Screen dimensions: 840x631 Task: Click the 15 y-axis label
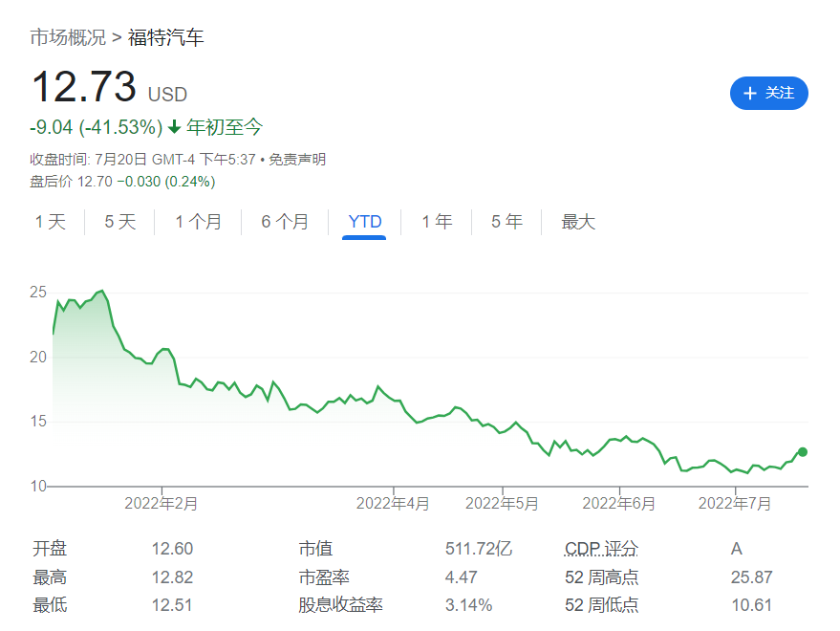click(38, 422)
